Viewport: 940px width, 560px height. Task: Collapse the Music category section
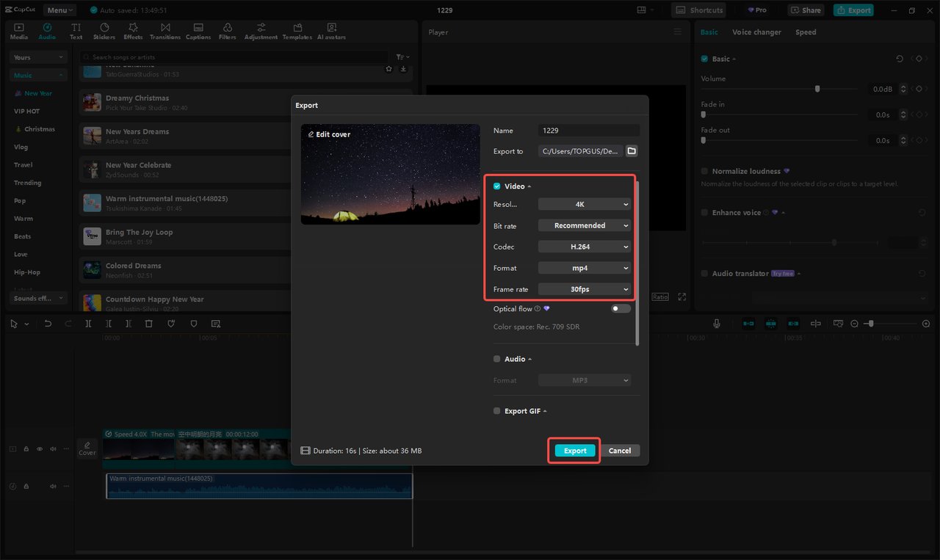pos(38,75)
